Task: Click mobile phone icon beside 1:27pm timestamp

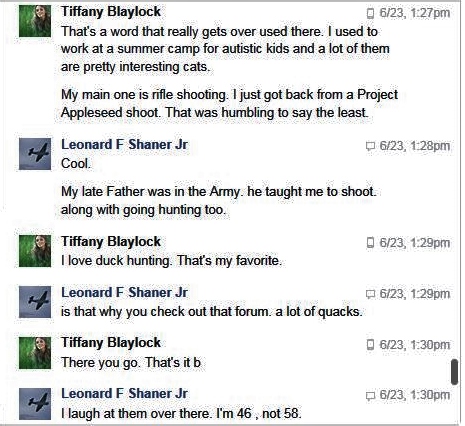Action: pyautogui.click(x=370, y=13)
